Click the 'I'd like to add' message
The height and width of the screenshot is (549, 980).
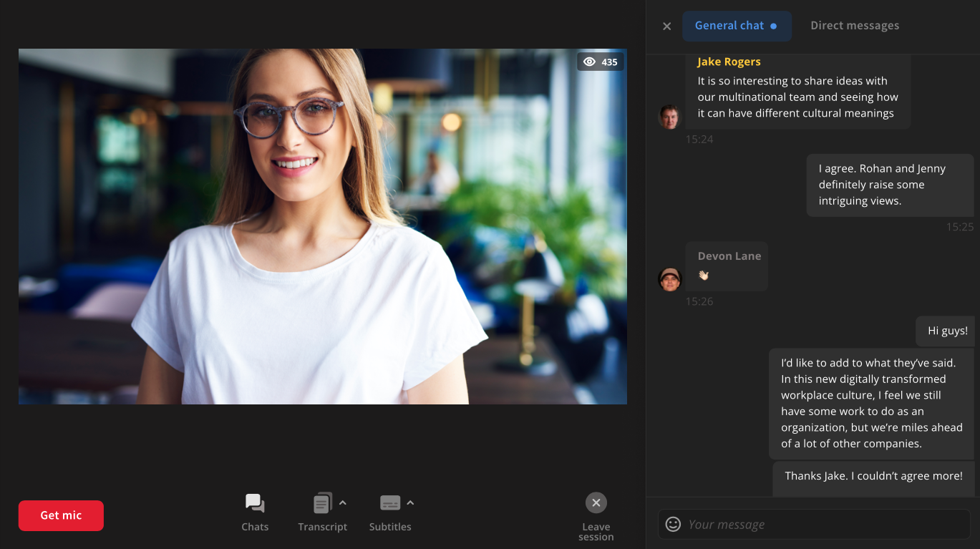pyautogui.click(x=871, y=404)
